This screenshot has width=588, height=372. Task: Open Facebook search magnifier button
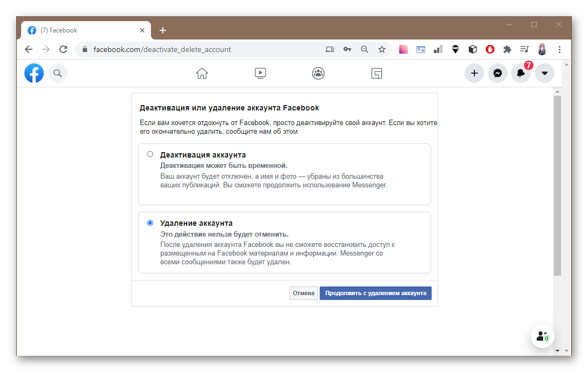click(x=58, y=73)
